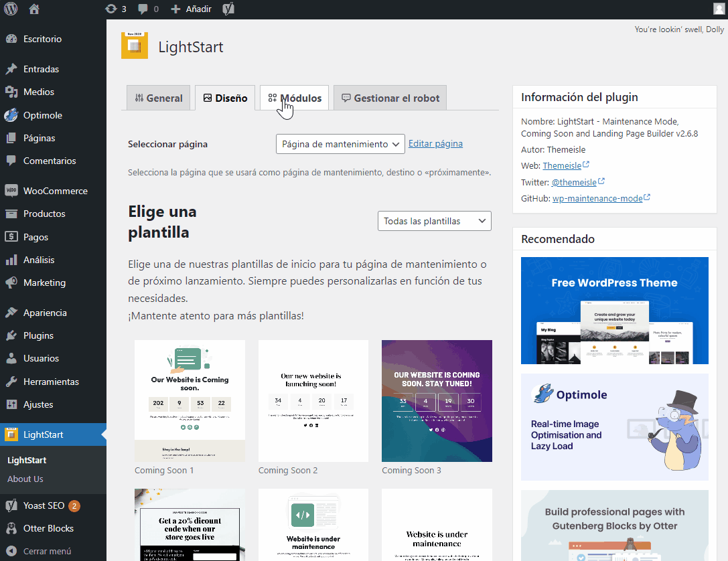The width and height of the screenshot is (728, 561).
Task: Select the 20% discount store template thumbnail
Action: pos(190,525)
